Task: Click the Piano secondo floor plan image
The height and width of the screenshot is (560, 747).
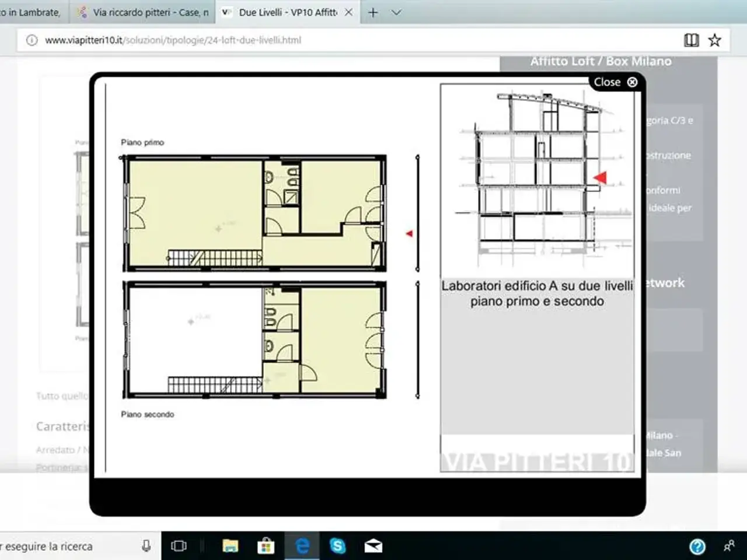Action: [253, 340]
